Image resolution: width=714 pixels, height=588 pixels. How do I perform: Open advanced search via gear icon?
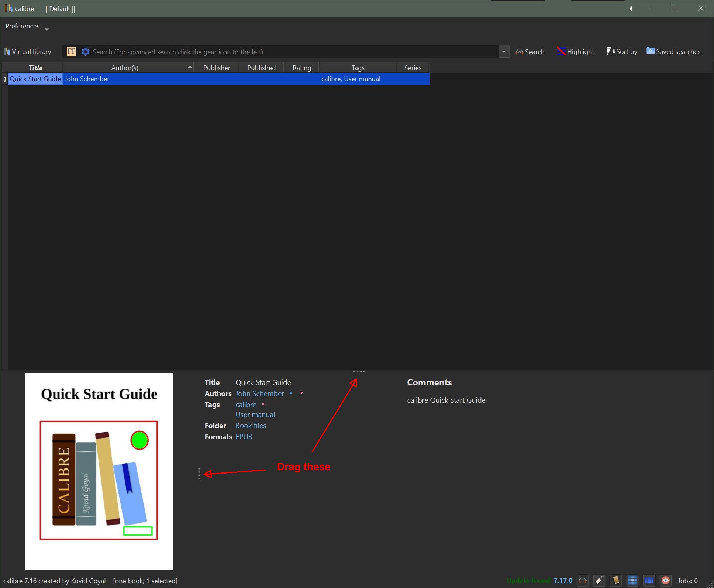(86, 52)
